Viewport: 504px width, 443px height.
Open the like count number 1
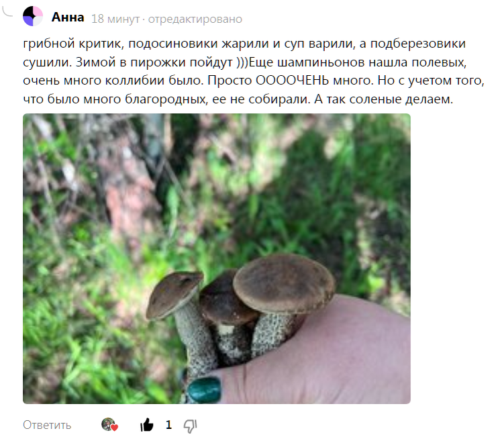tap(168, 425)
